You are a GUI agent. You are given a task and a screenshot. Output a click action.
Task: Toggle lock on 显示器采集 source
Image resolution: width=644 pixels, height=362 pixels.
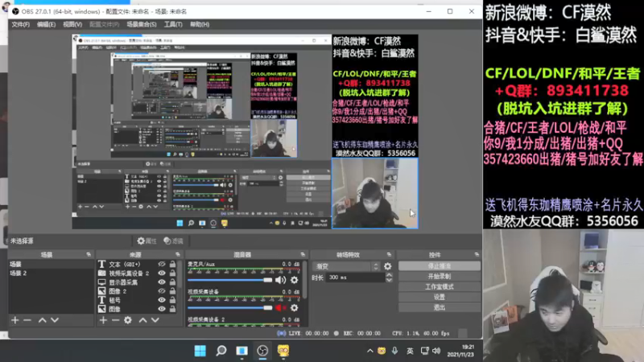[172, 282]
